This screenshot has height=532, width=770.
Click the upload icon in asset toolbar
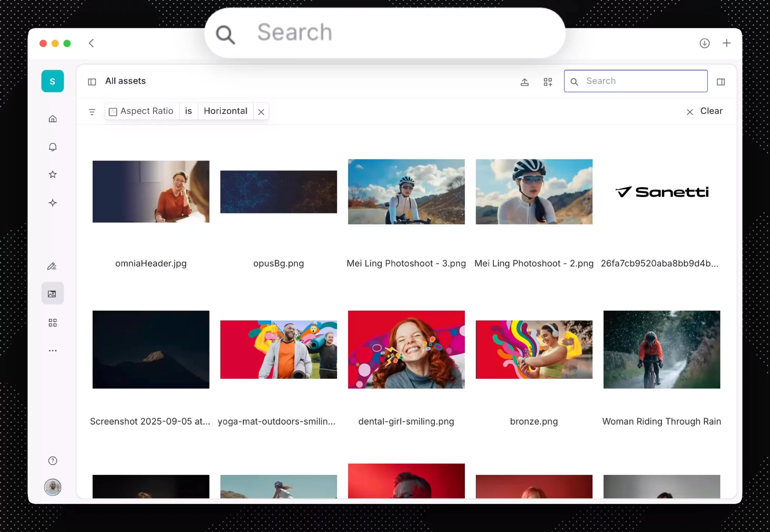point(524,82)
